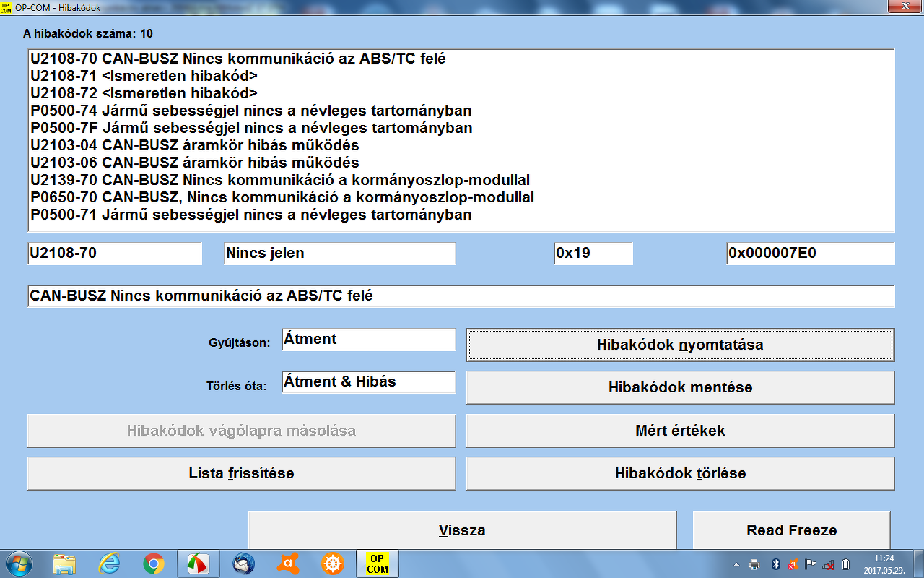Select the U2108-72 unknown fault code row
The width and height of the screenshot is (924, 578).
tap(461, 93)
